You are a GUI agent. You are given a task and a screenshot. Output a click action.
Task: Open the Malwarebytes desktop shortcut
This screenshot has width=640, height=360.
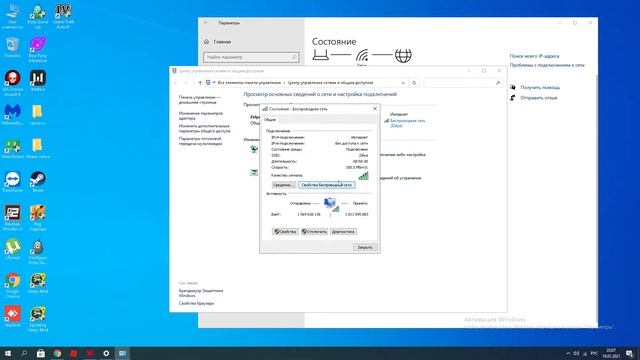12,114
